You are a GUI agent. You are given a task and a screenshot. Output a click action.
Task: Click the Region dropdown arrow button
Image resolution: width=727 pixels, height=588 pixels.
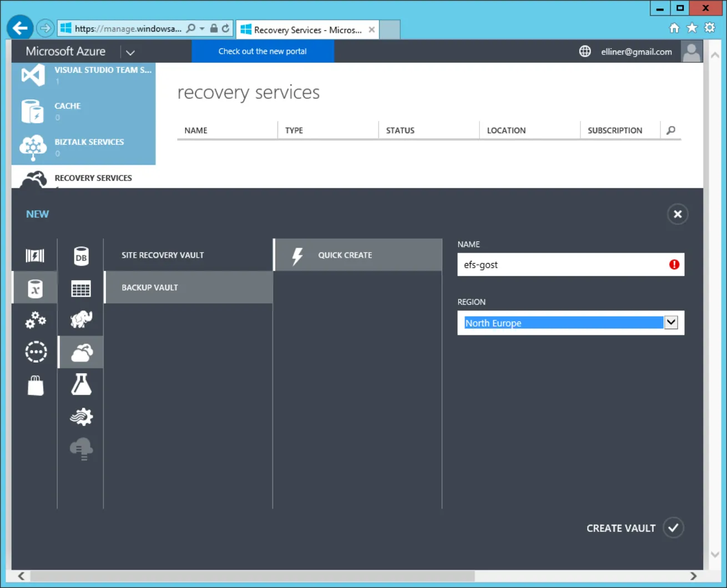pos(671,323)
